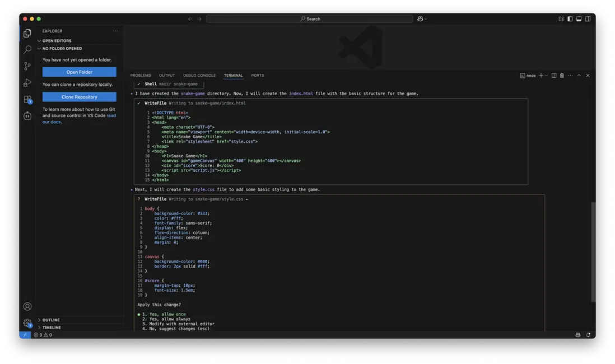
Task: Open the Run and Debug view
Action: (x=27, y=83)
